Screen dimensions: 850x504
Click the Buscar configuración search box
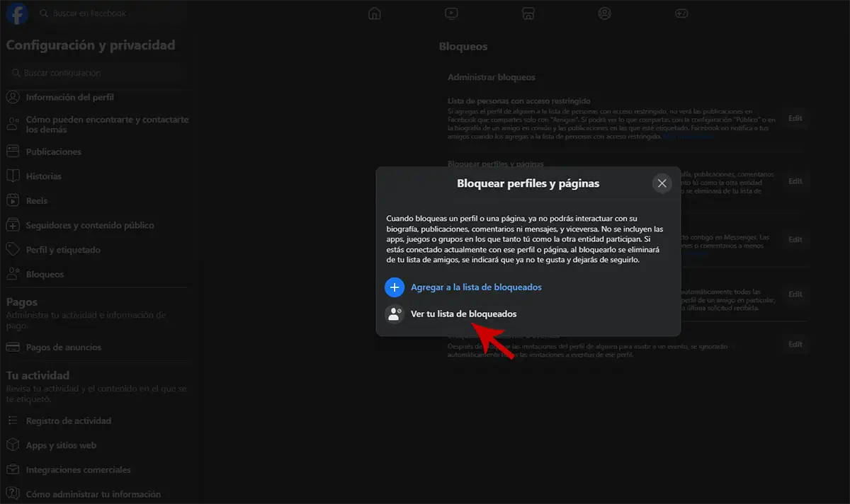click(x=96, y=73)
